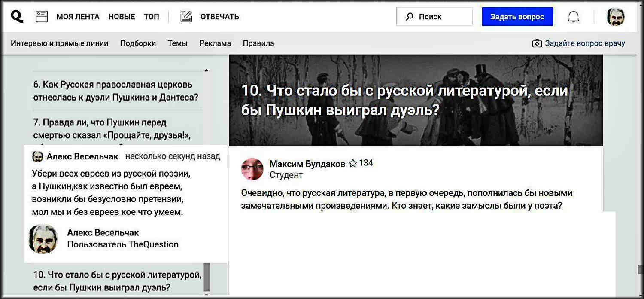Viewport: 644px width, 299px height.
Task: Open question 7 about Прощайте, друзья
Action: [x=112, y=129]
